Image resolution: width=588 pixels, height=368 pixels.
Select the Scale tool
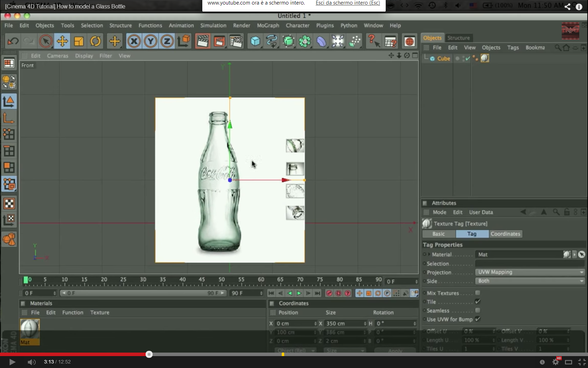[79, 41]
